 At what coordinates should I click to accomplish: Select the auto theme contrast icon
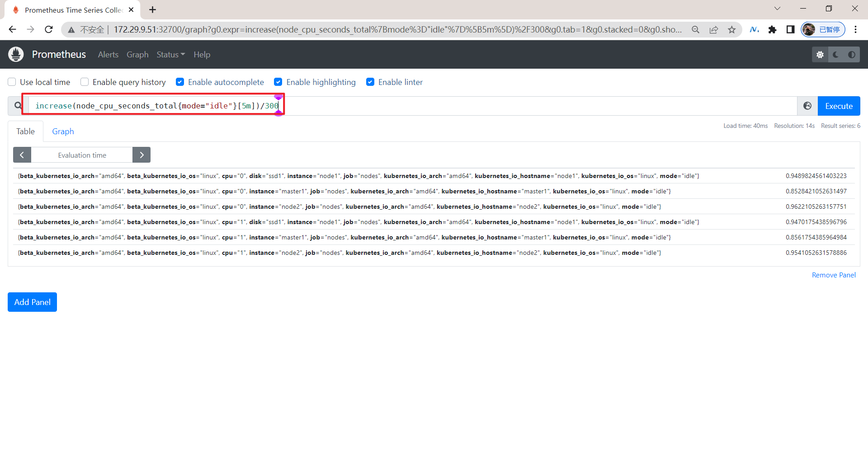(852, 55)
